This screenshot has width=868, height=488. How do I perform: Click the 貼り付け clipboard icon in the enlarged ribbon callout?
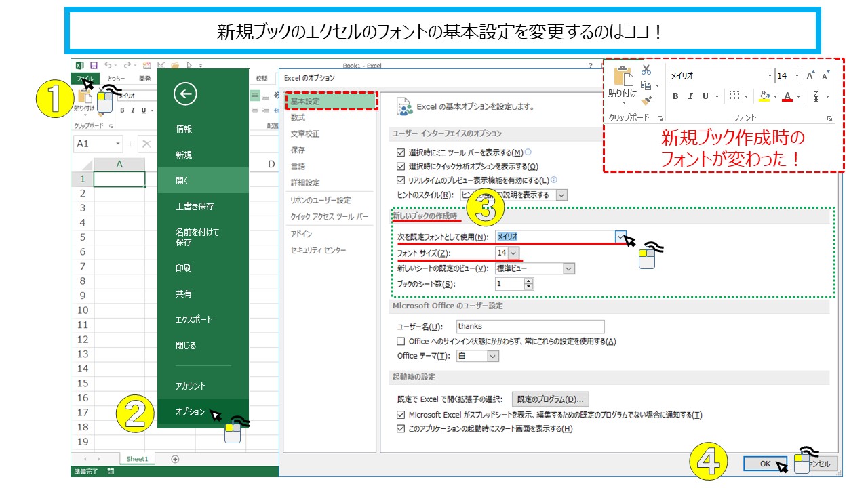[x=623, y=77]
